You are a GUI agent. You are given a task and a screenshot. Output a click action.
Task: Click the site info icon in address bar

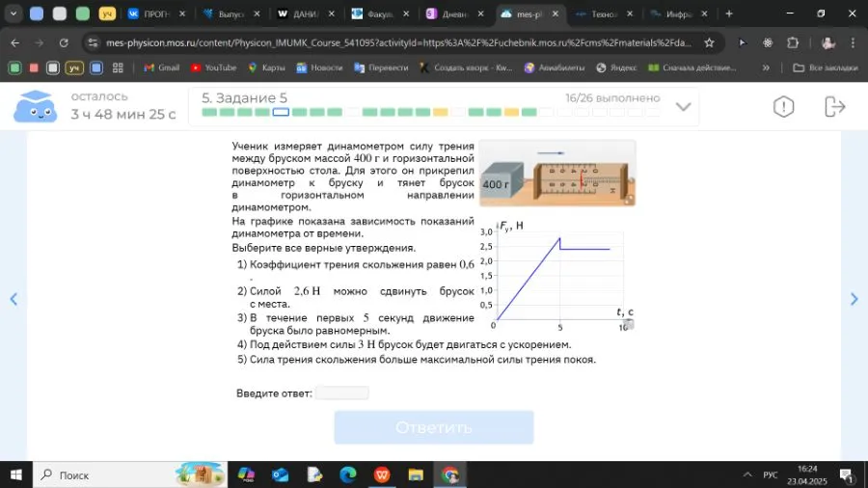coord(93,42)
